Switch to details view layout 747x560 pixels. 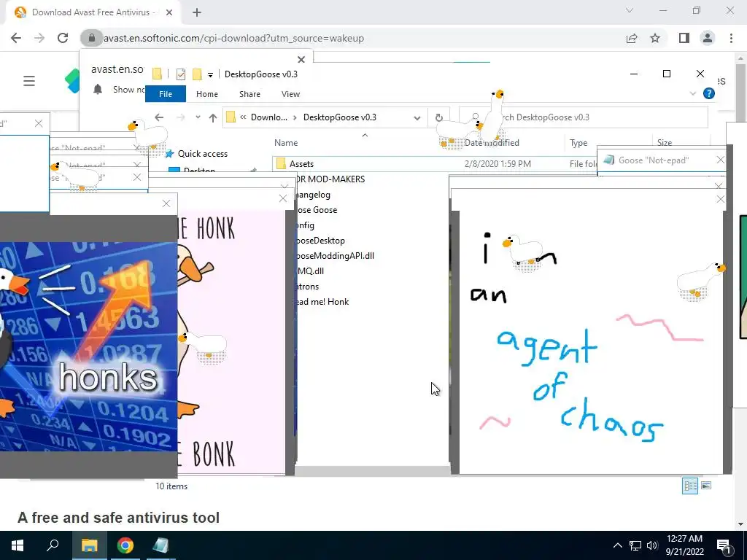click(690, 486)
